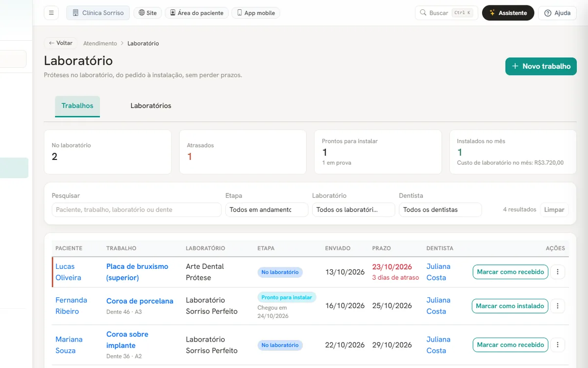Mark Fernanda Ribeiro's work as instalado
588x368 pixels.
pyautogui.click(x=510, y=306)
